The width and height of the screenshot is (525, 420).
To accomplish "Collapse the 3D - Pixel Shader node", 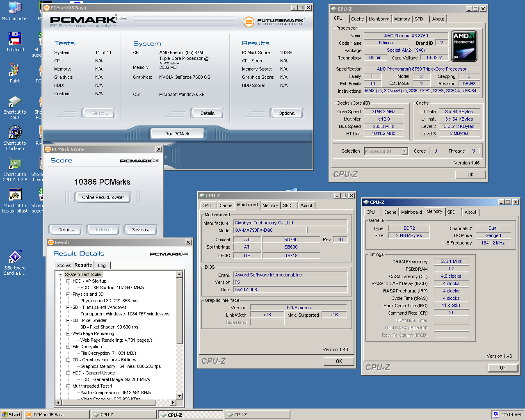I will point(68,320).
